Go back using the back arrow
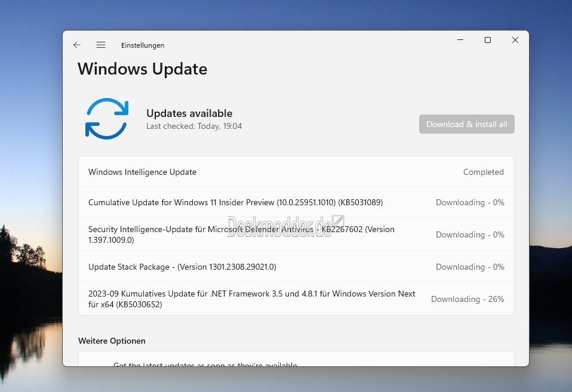This screenshot has width=572, height=392. pos(76,45)
